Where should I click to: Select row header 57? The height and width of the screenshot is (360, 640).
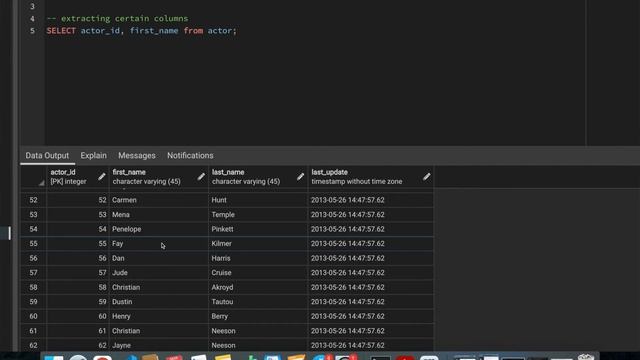pos(33,273)
